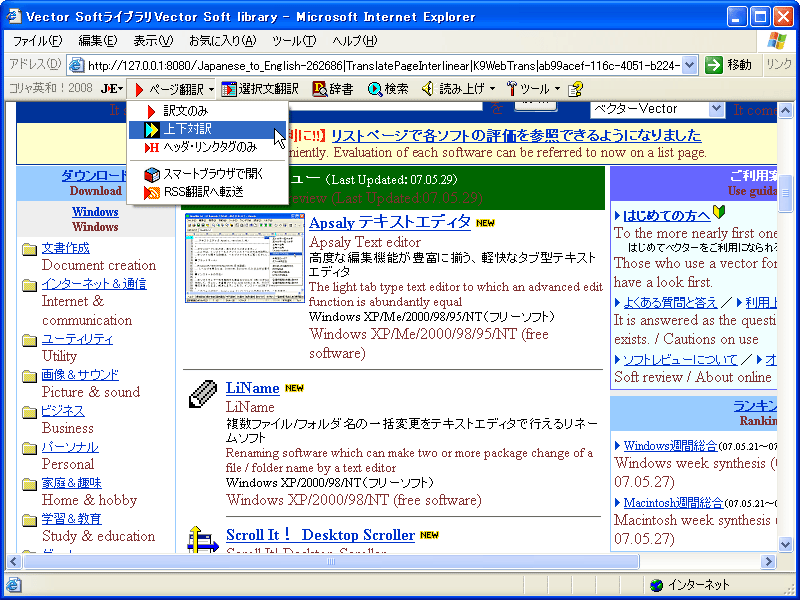Choose スマートブラウザで開く menu entry
800x600 pixels.
[208, 174]
